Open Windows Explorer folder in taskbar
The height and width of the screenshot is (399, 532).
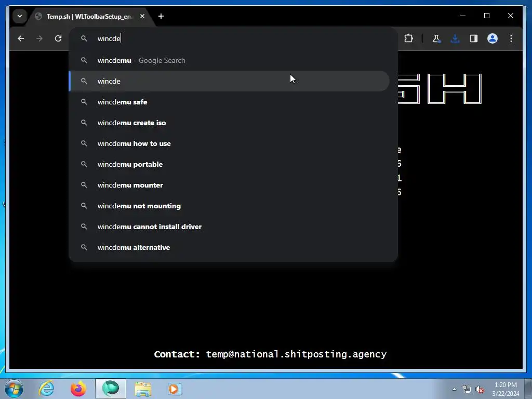click(x=143, y=389)
